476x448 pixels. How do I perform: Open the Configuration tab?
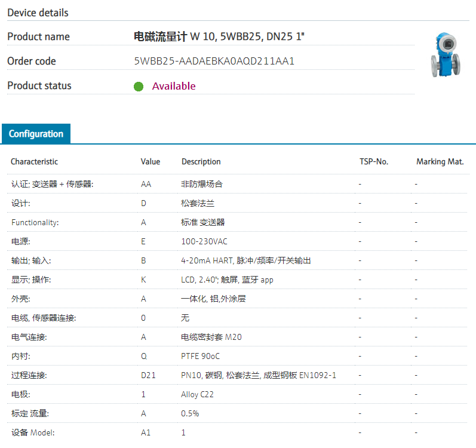coord(36,134)
